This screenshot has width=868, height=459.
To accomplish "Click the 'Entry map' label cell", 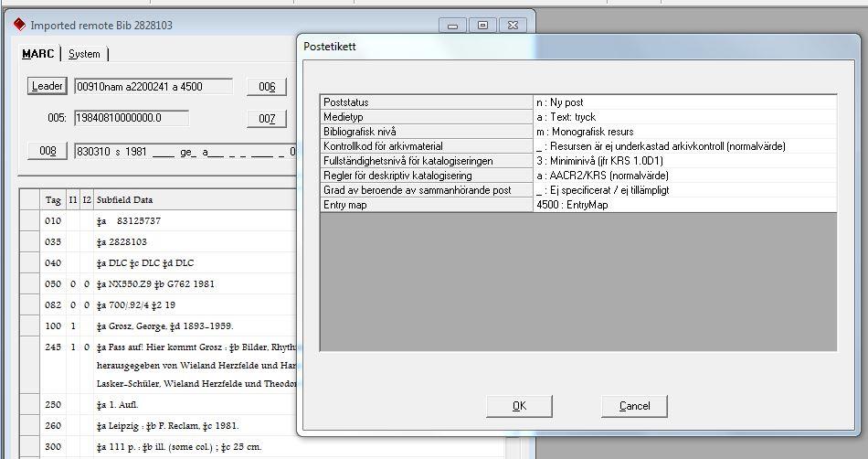I will click(427, 204).
